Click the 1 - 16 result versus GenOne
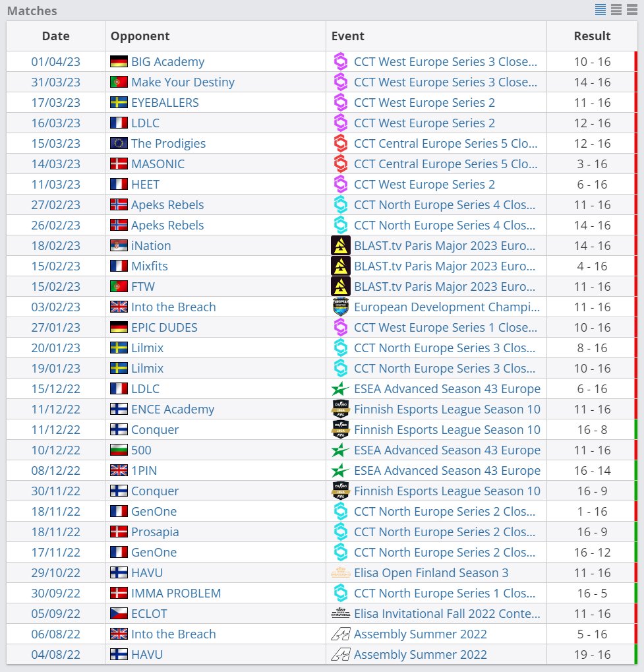The height and width of the screenshot is (672, 644). click(592, 511)
